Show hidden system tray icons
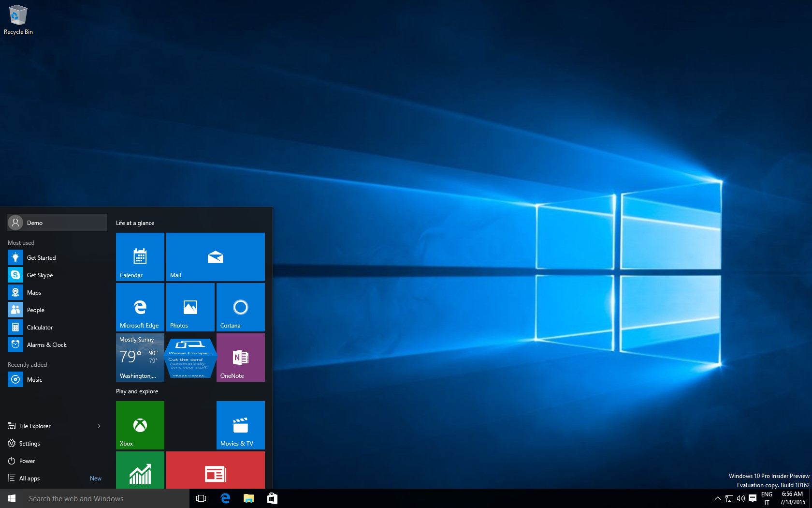 tap(717, 498)
